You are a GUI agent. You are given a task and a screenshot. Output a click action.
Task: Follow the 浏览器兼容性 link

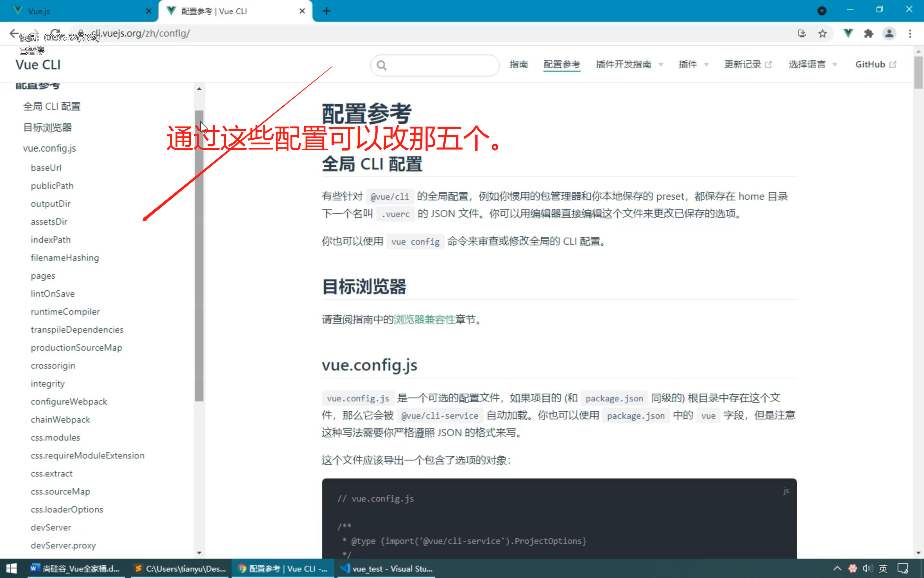(x=424, y=320)
